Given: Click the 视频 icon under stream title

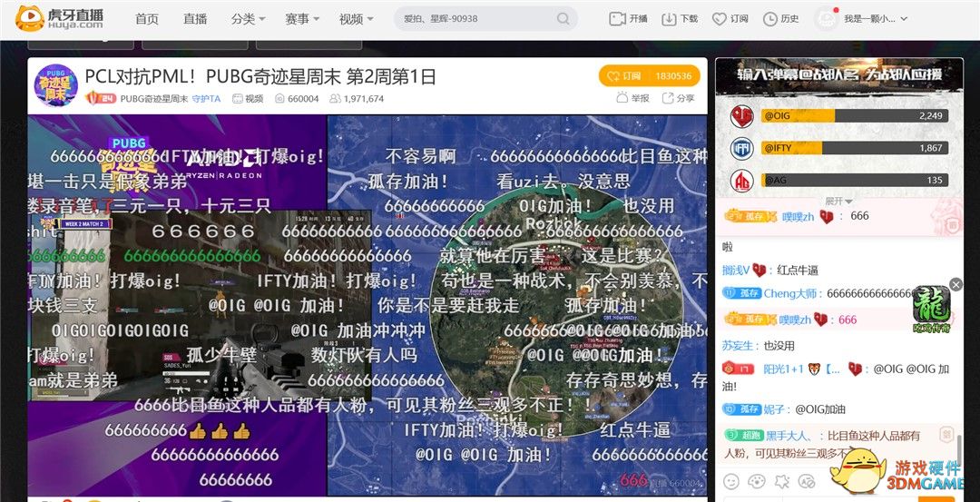Looking at the screenshot, I should pos(238,99).
